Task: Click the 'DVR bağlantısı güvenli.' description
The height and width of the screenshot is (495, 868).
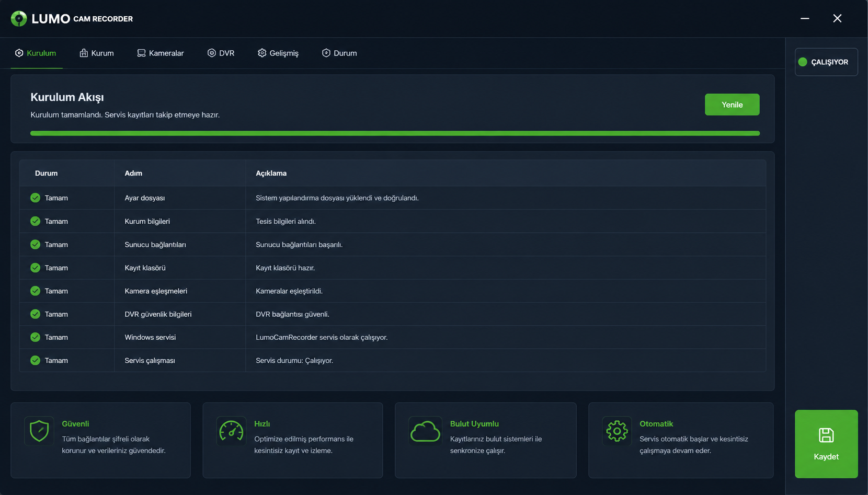Action: 292,314
